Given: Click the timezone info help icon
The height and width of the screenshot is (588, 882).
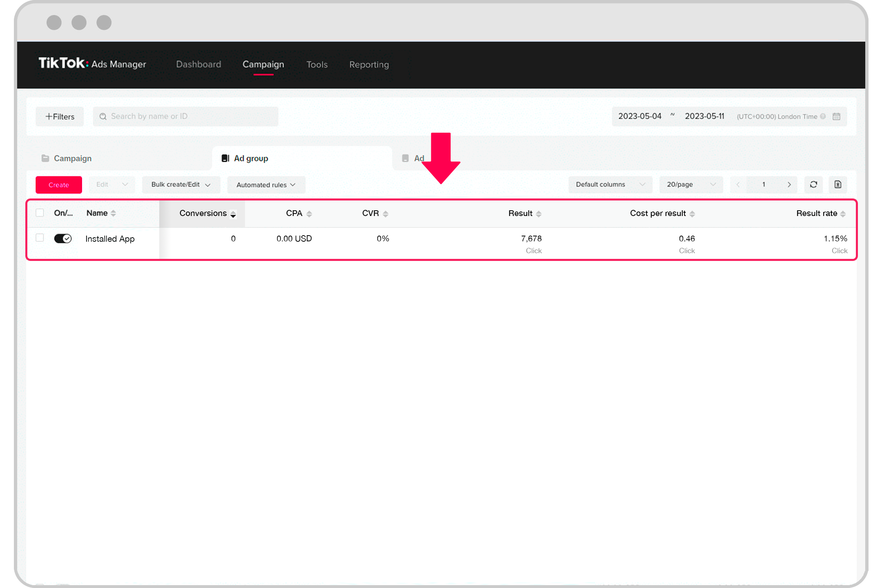Looking at the screenshot, I should tap(823, 116).
